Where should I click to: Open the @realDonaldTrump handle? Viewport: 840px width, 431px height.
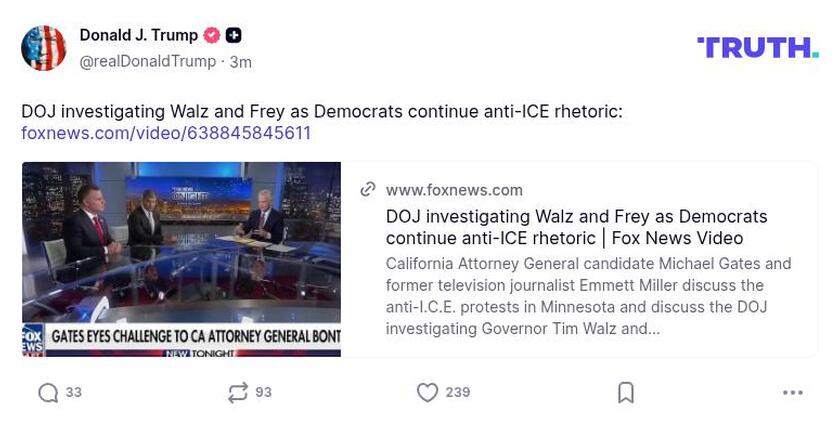pos(147,61)
